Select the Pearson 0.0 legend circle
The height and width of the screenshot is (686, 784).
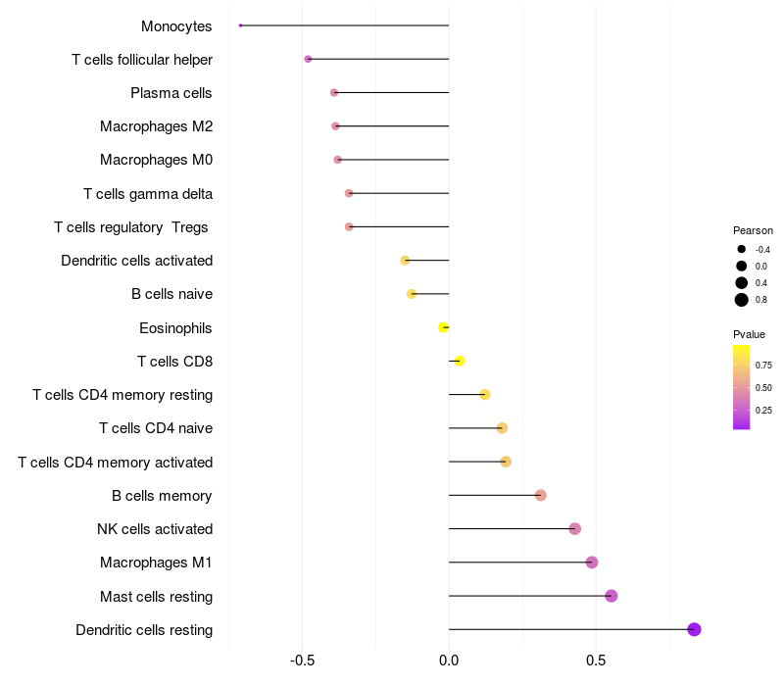(x=742, y=266)
